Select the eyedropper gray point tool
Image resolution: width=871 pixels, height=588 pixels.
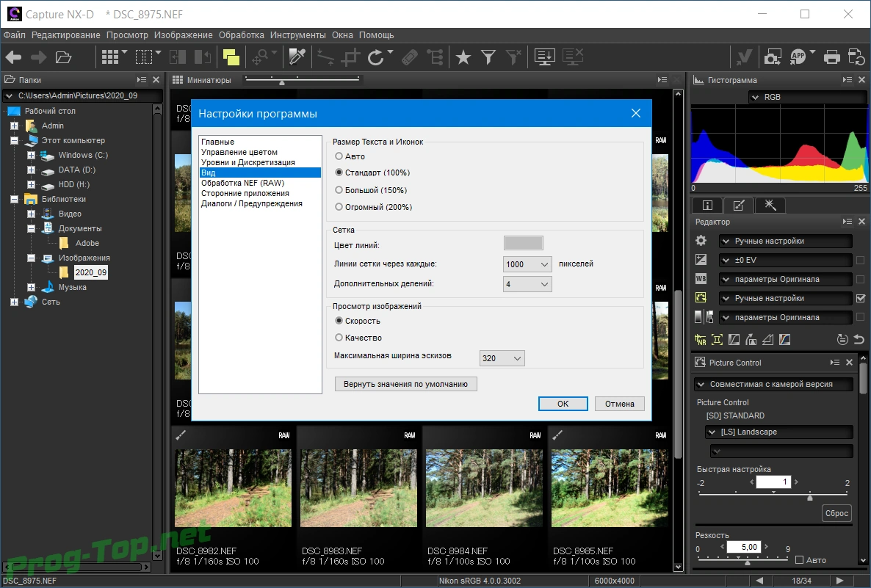pos(297,57)
